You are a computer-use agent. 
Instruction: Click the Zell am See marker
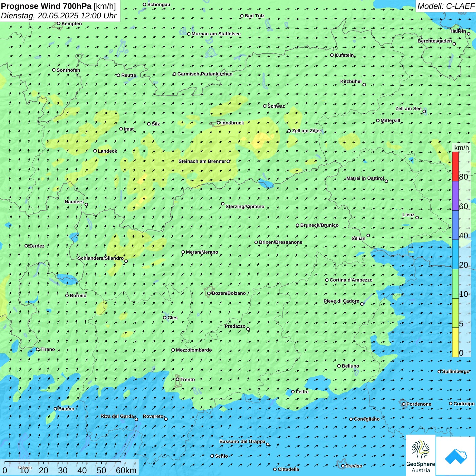pos(424,112)
